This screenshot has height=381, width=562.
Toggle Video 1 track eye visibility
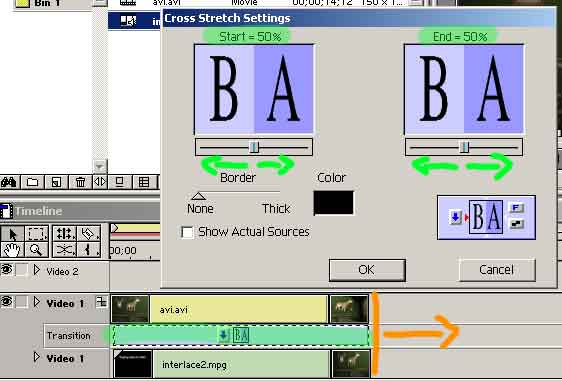(x=6, y=301)
